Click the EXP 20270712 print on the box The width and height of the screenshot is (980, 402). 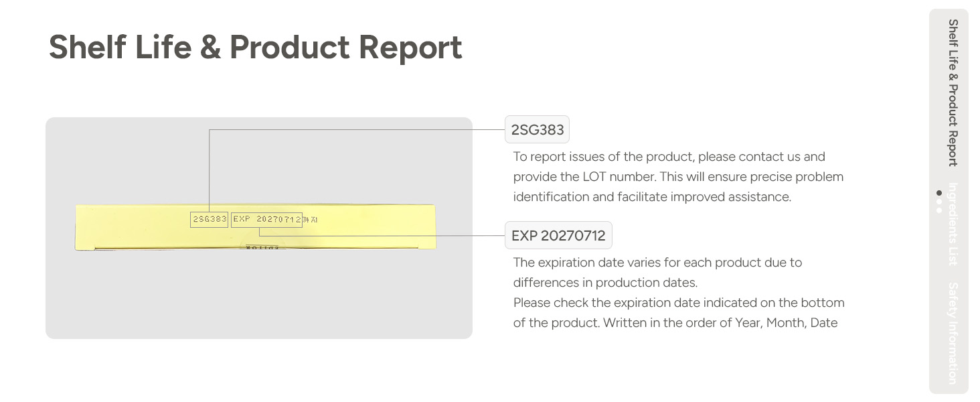266,219
